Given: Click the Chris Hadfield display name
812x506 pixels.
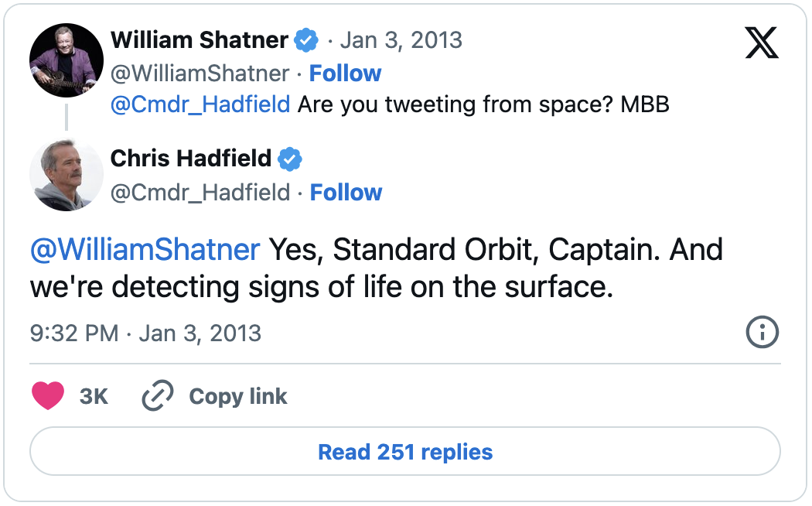Looking at the screenshot, I should [x=190, y=159].
